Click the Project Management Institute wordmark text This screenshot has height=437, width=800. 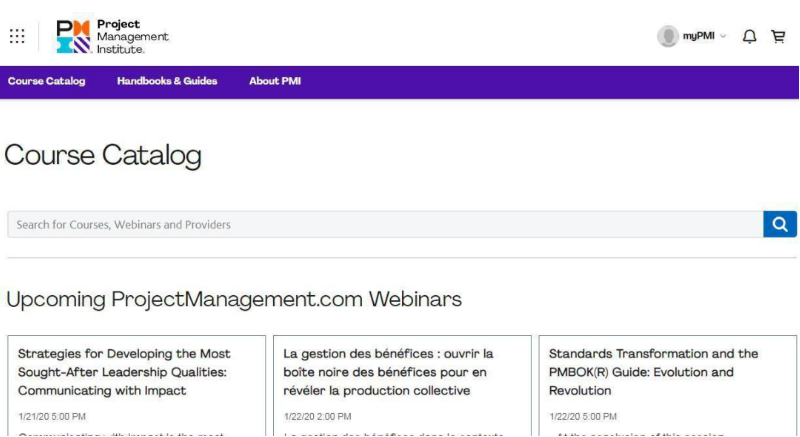pyautogui.click(x=132, y=37)
